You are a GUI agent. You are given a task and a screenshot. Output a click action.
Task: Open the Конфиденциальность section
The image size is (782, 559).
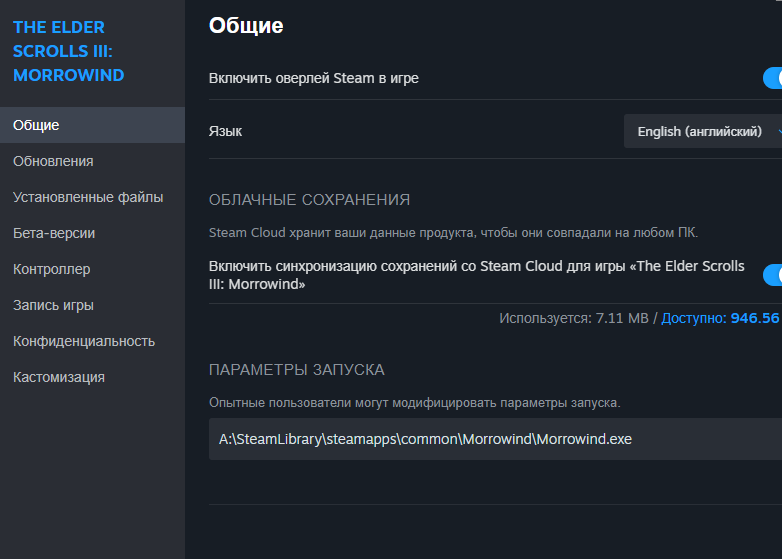point(84,341)
